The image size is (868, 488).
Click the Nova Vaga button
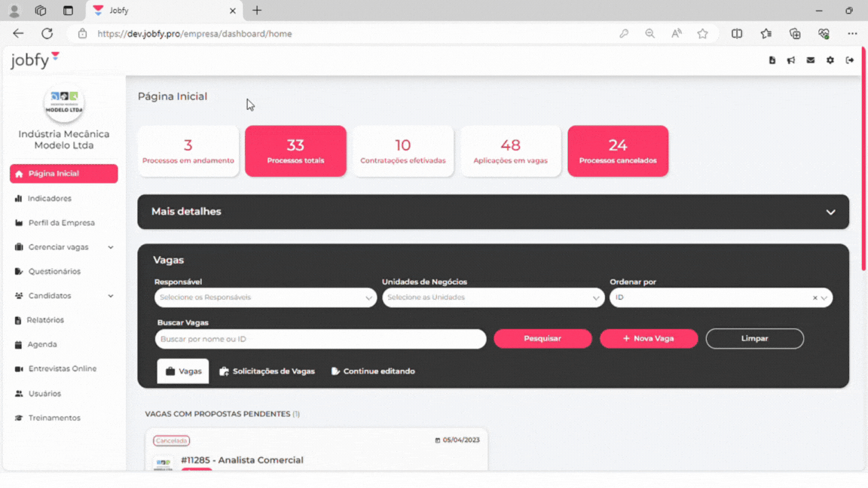click(649, 339)
